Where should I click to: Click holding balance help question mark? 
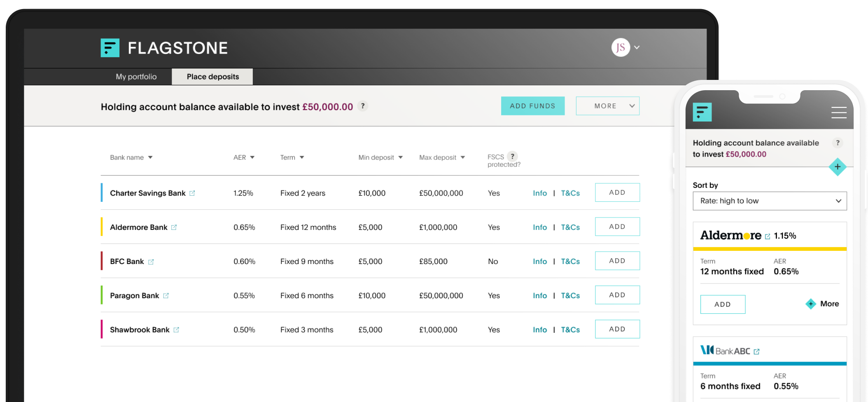(363, 106)
